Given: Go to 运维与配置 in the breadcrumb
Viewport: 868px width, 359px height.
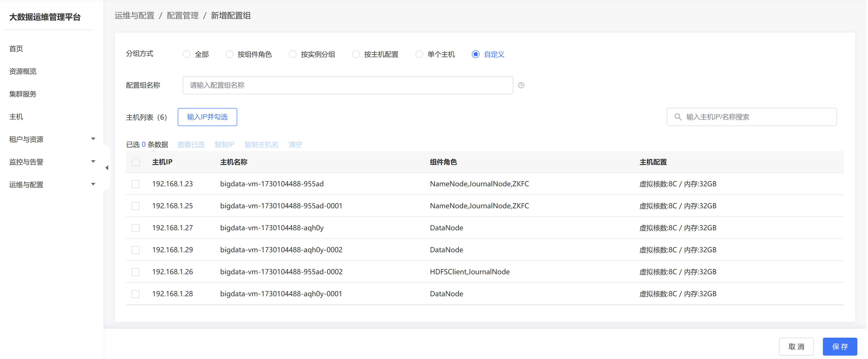Looking at the screenshot, I should (x=134, y=15).
